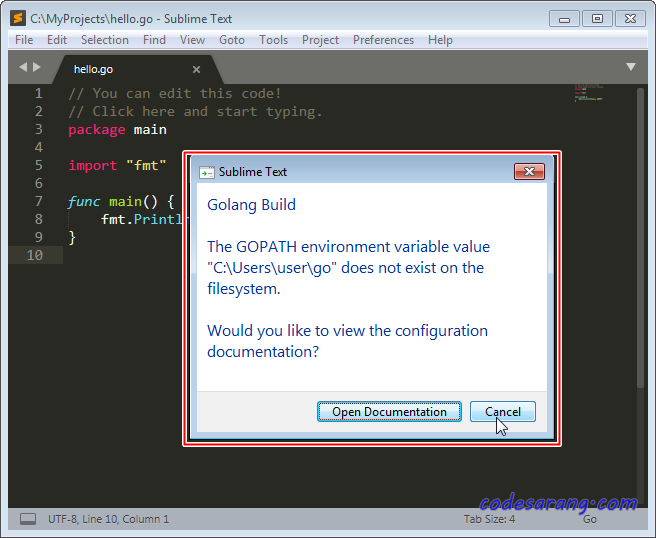Change Go syntax in status bar
Viewport: 656px width, 538px height.
coord(589,519)
